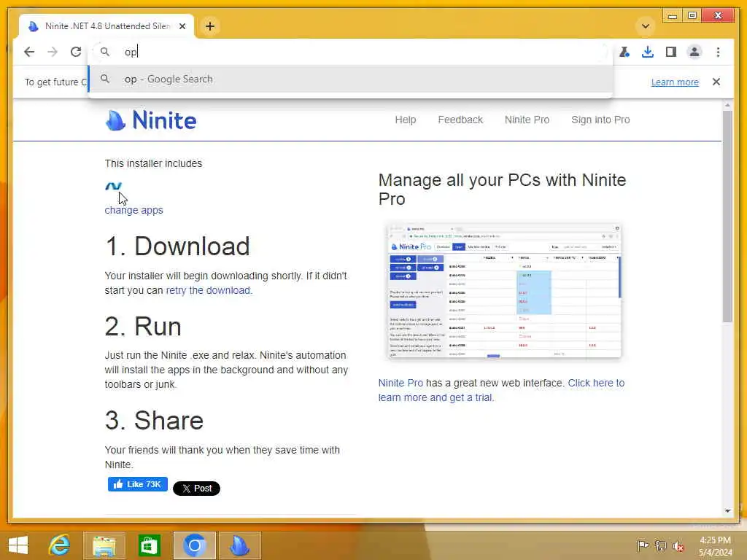Open the Chrome downloads icon
Screen dimensions: 747x560
point(648,52)
